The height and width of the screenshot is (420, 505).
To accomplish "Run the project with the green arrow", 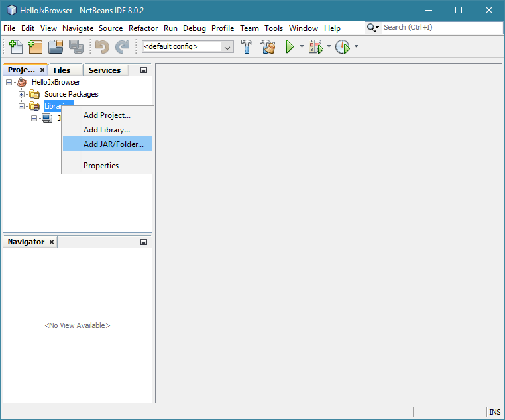I will tap(290, 46).
